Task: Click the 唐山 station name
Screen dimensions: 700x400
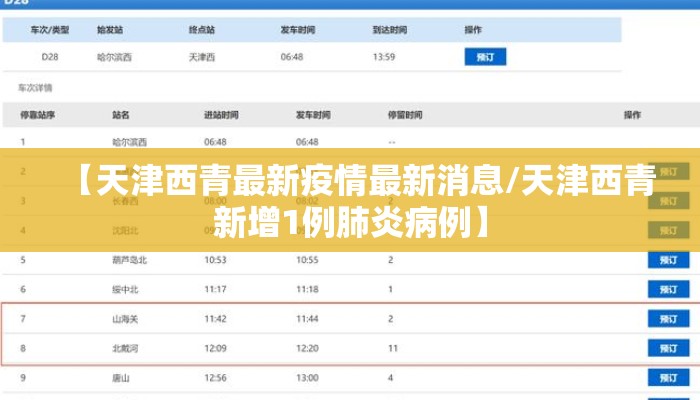Action: pos(121,378)
